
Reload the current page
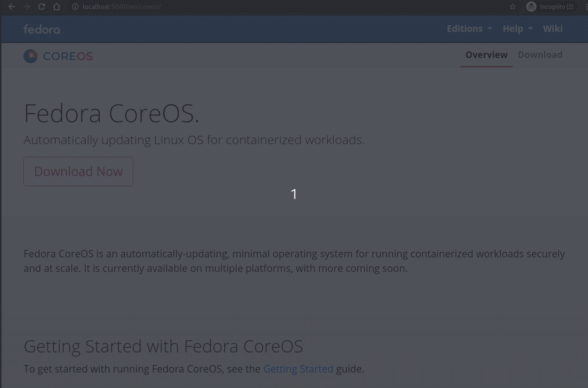point(42,7)
